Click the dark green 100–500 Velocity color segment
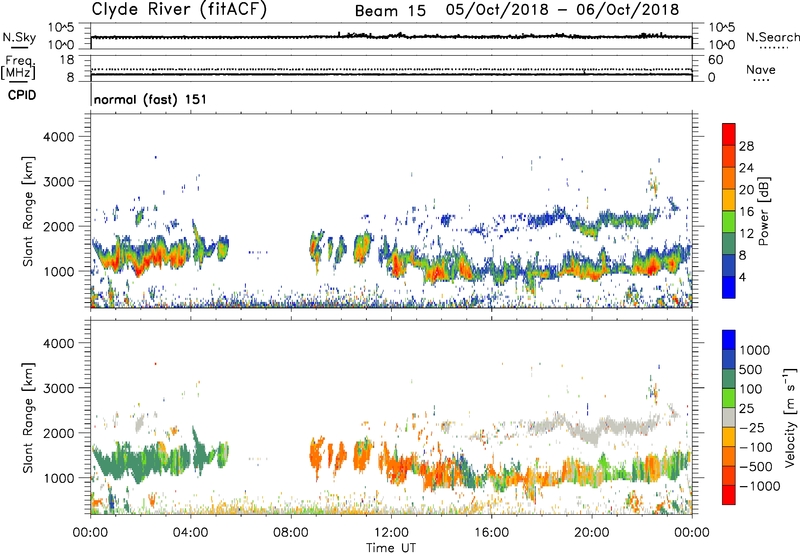 tap(729, 379)
